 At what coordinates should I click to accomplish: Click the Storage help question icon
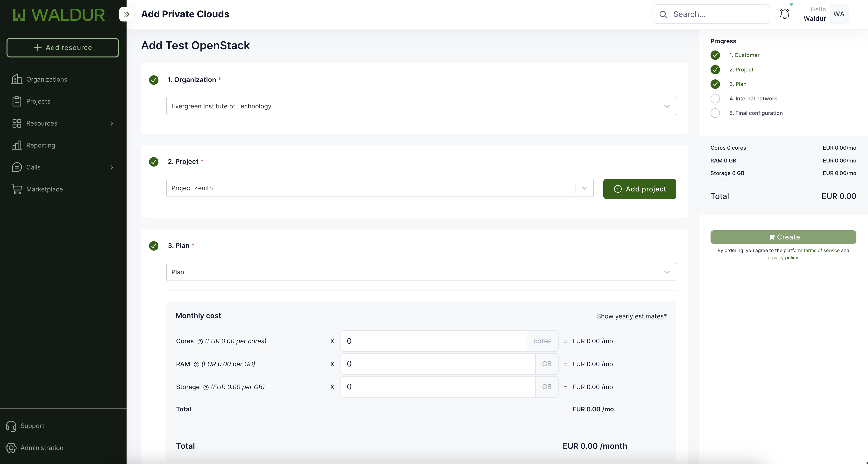(x=206, y=387)
